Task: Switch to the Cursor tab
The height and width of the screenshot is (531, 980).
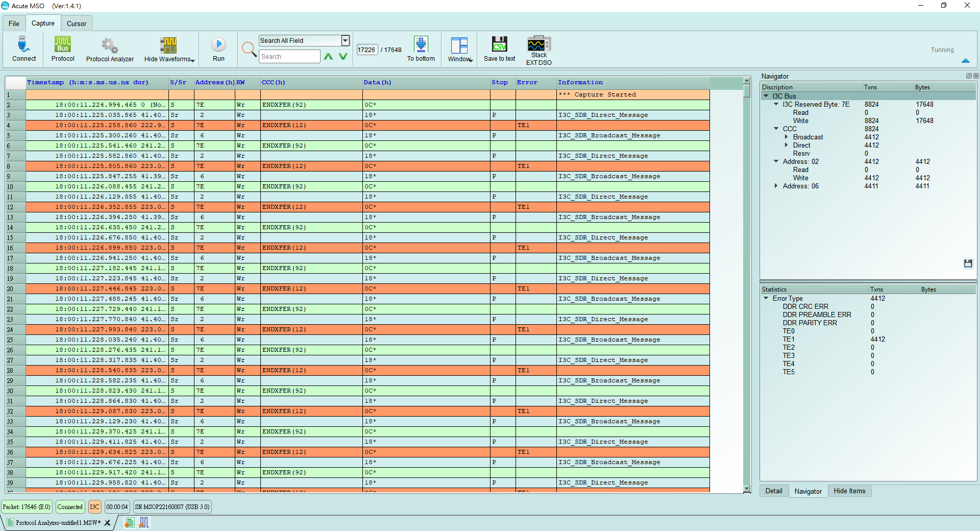Action: pos(77,23)
